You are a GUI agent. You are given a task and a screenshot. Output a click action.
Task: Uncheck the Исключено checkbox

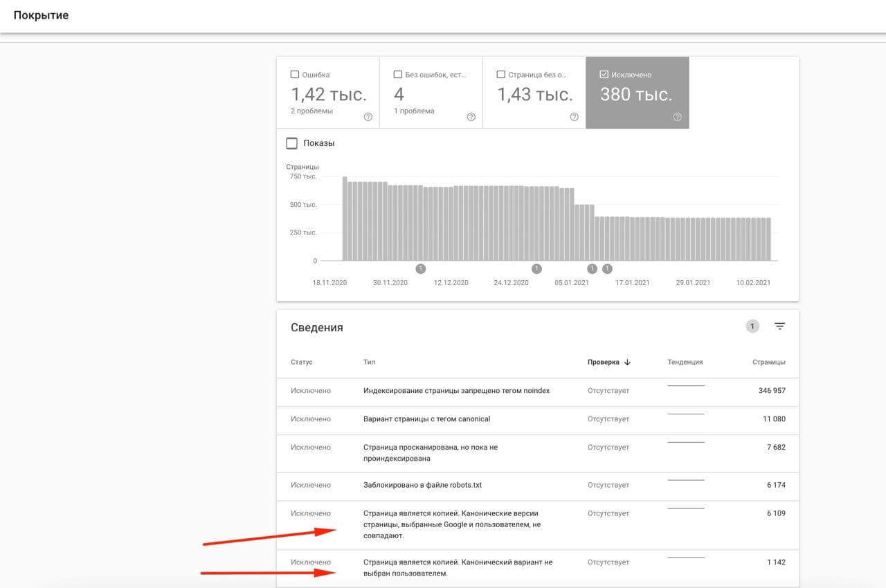pyautogui.click(x=604, y=75)
